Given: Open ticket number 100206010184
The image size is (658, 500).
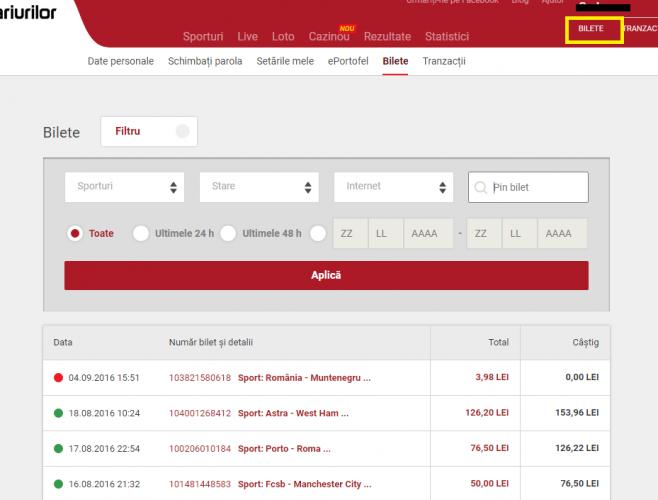Looking at the screenshot, I should pyautogui.click(x=200, y=449).
